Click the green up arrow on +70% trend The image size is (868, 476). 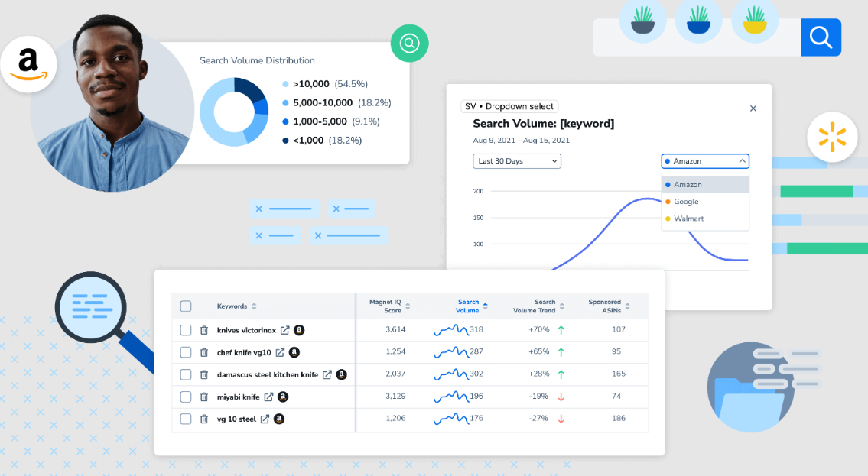coord(561,330)
